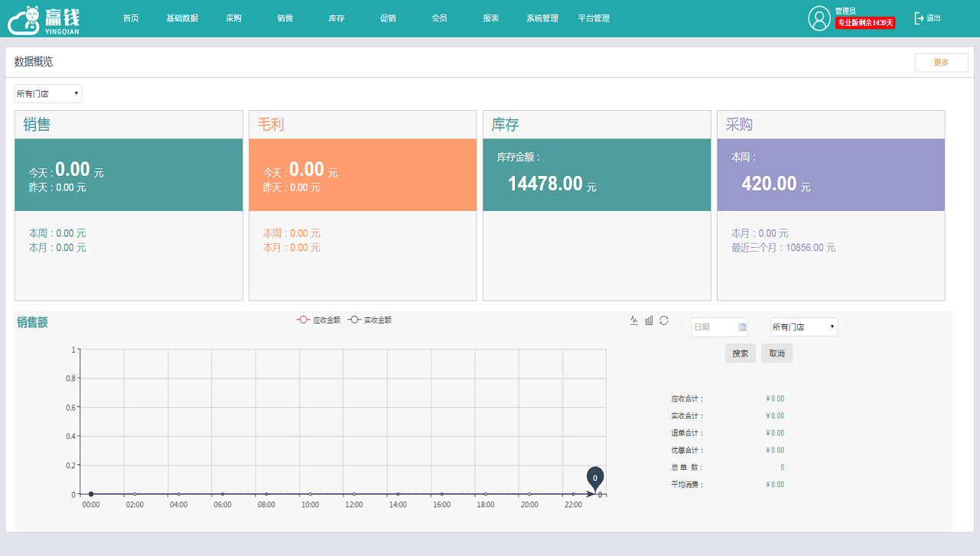Viewport: 980px width, 556px height.
Task: Open the calendar picker icon in 日期 field
Action: [742, 327]
